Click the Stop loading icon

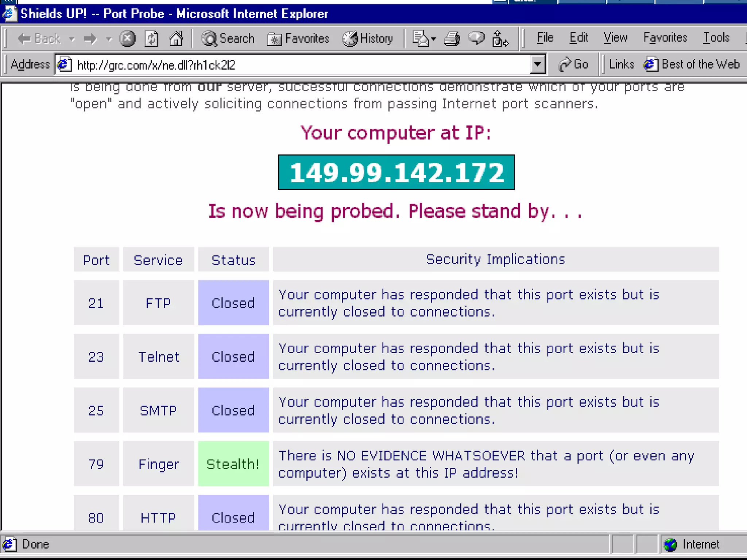click(x=127, y=39)
